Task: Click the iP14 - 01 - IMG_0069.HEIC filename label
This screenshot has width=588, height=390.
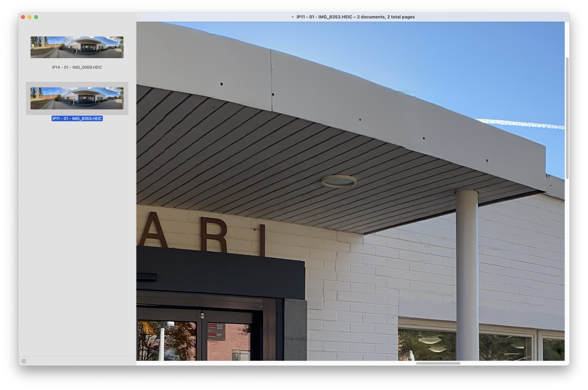Action: [77, 67]
